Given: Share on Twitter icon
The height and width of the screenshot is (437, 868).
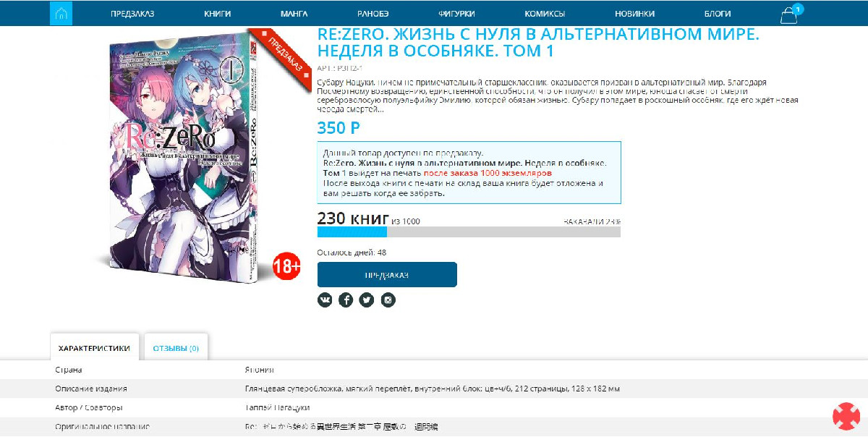Looking at the screenshot, I should (367, 300).
